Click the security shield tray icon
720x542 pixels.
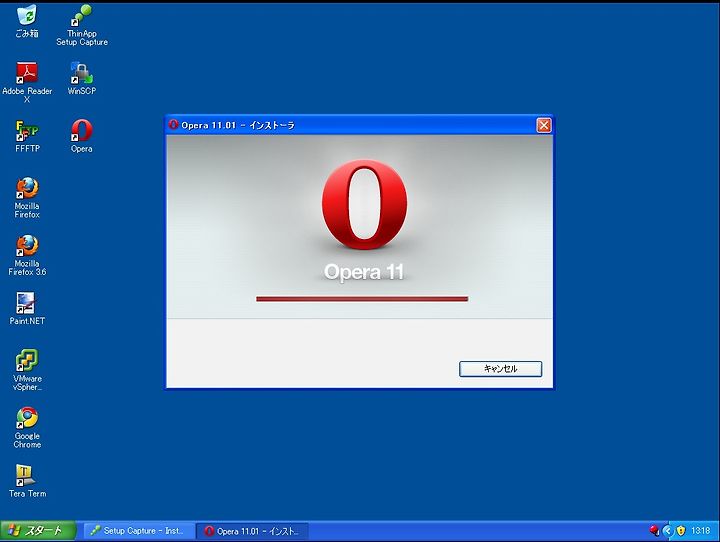pos(681,531)
